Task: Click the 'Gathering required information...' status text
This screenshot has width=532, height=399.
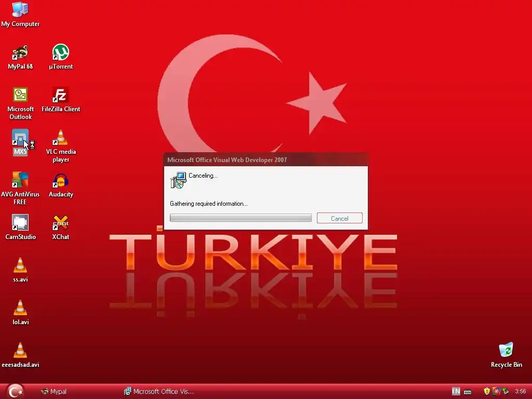Action: click(x=209, y=204)
